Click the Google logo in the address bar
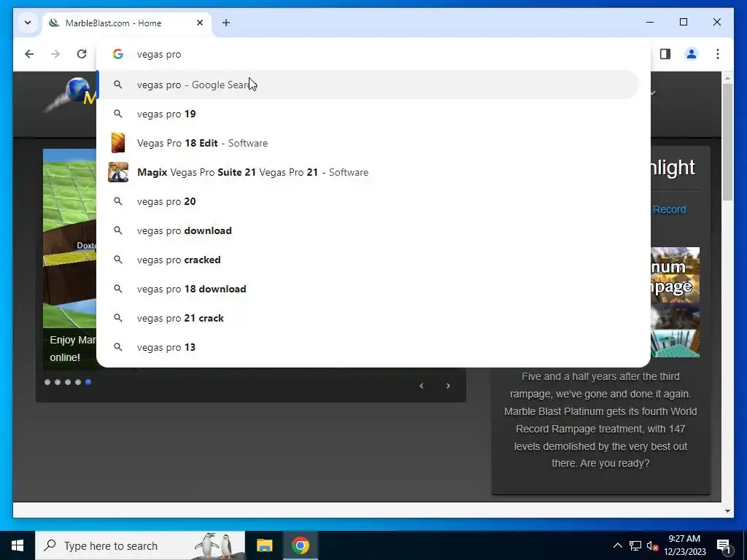 click(117, 54)
